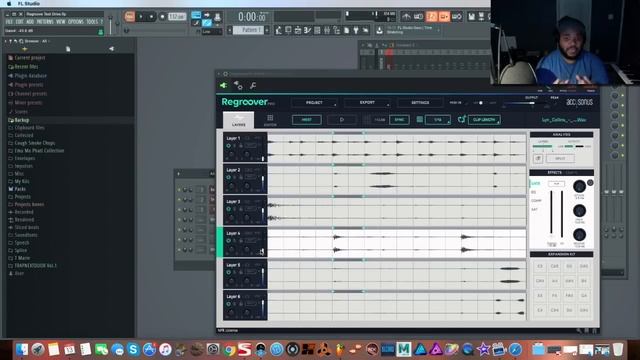Select GATE effect tab
The image size is (640, 360).
536,183
